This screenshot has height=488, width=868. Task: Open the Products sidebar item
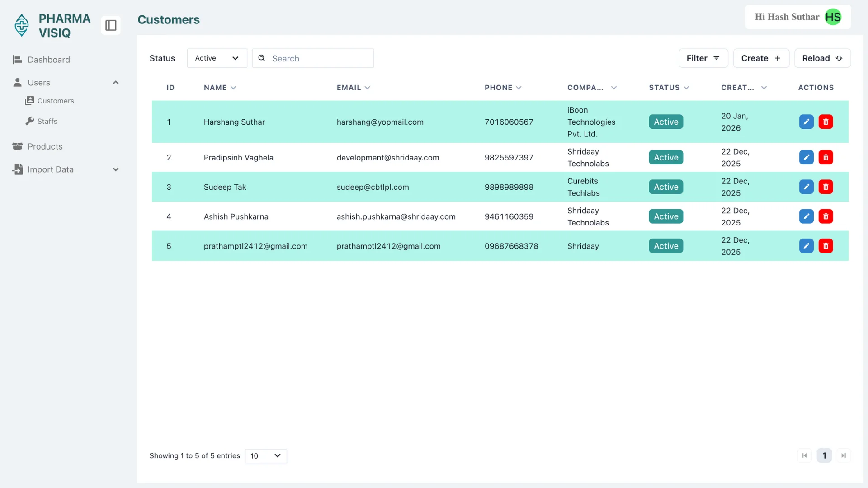tap(45, 146)
